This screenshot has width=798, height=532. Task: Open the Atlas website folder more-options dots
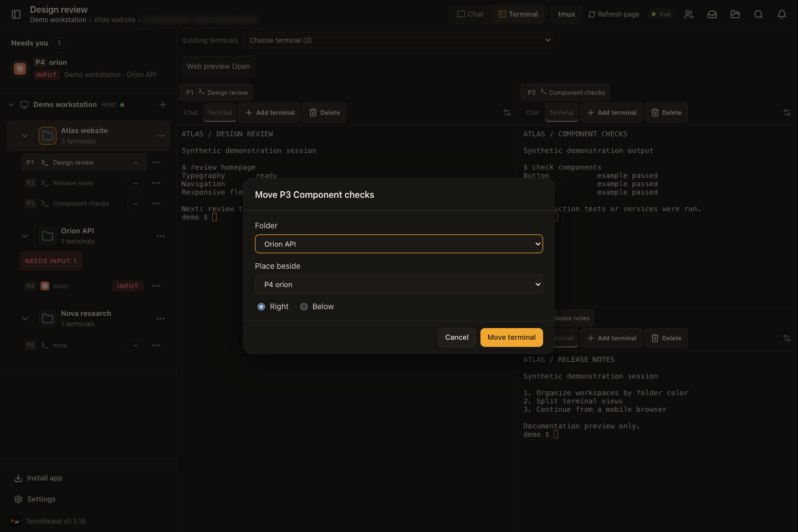pos(161,136)
